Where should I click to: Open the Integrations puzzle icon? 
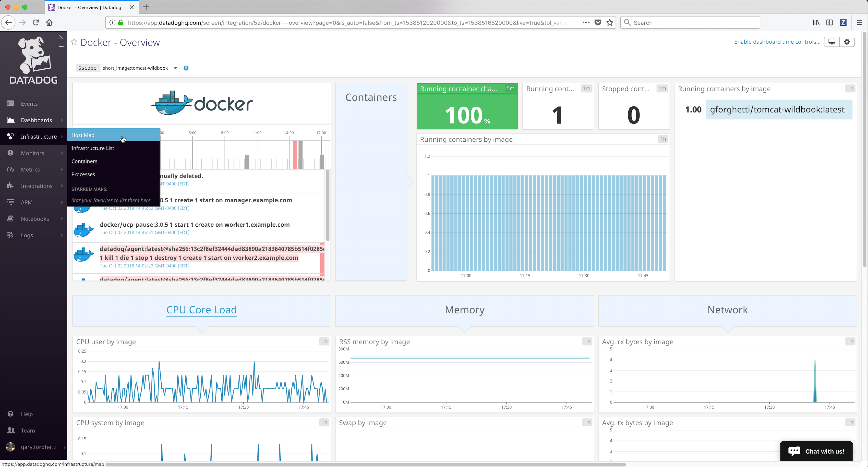coord(11,185)
